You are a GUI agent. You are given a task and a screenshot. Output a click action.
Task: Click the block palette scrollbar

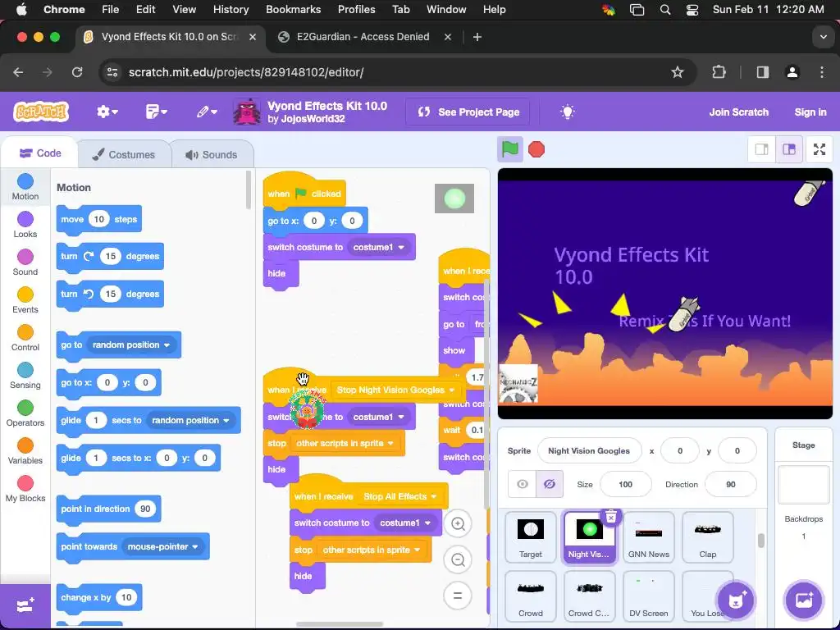248,190
